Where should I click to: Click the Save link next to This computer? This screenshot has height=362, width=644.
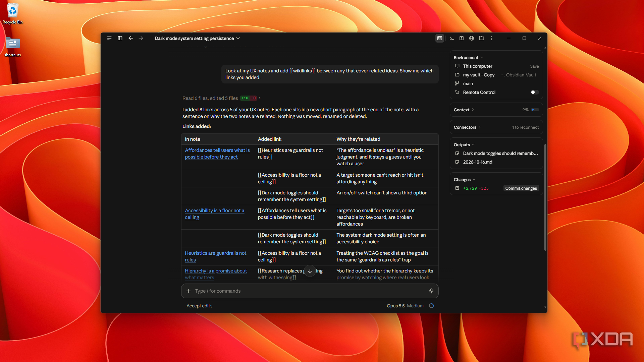click(x=534, y=66)
